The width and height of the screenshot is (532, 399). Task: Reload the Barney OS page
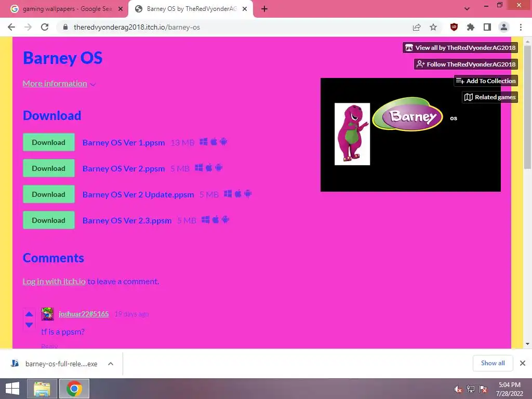click(x=45, y=27)
